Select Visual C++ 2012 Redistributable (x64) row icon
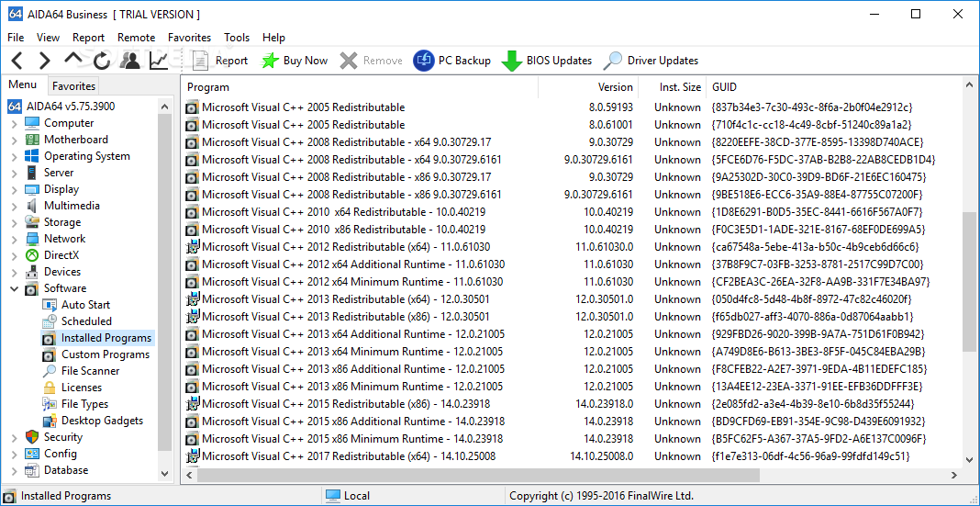The height and width of the screenshot is (506, 980). (x=193, y=246)
